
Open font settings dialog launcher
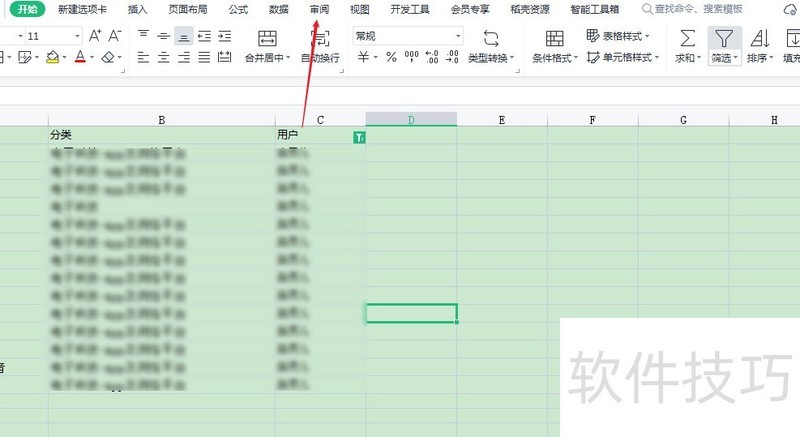122,71
